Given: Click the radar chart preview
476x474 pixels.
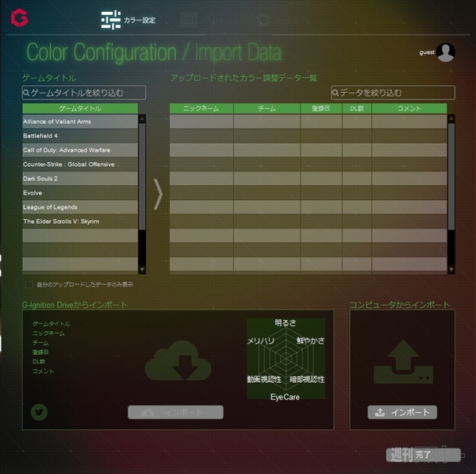Looking at the screenshot, I should [286, 359].
